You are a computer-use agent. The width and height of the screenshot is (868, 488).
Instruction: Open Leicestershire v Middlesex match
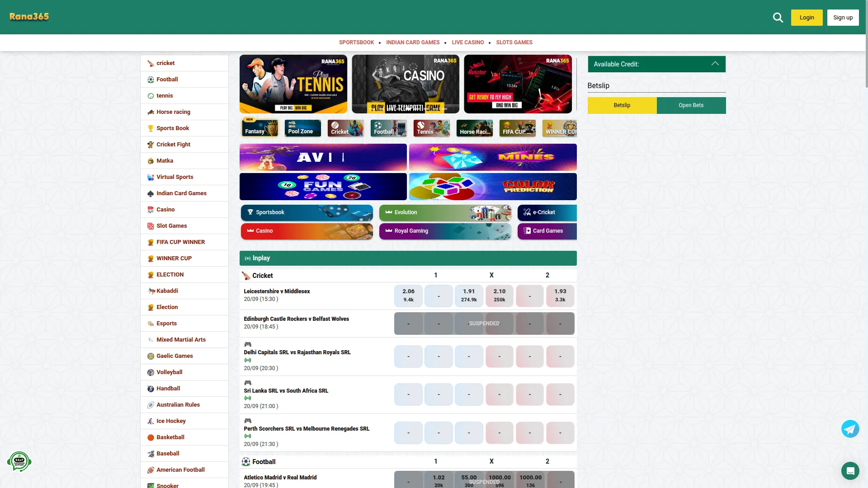click(x=277, y=291)
